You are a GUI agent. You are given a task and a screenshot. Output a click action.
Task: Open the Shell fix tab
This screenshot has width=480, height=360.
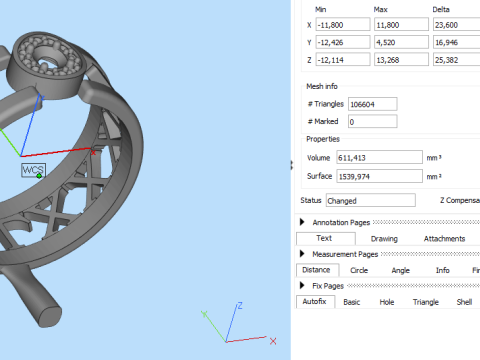464,302
